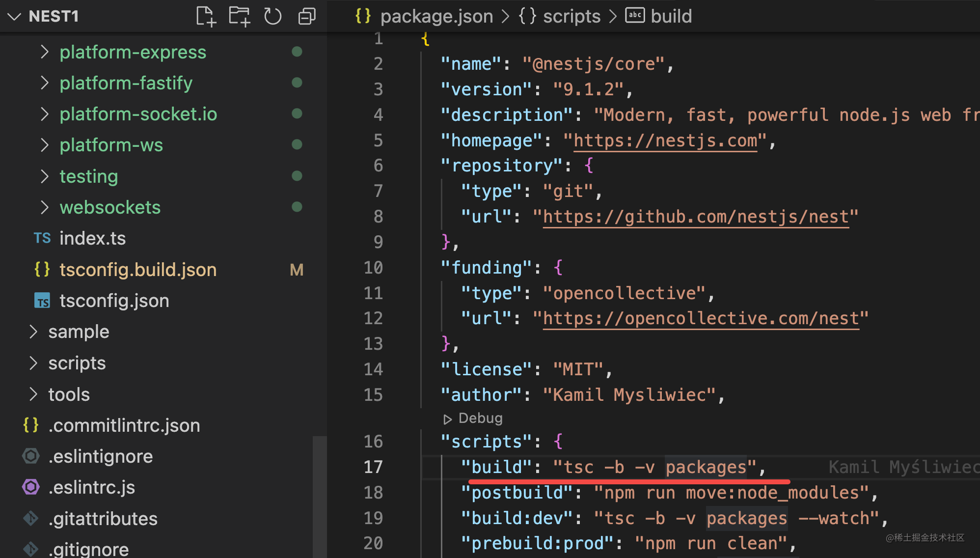Click the .eslintrc.js purple icon
The image size is (980, 558).
31,487
